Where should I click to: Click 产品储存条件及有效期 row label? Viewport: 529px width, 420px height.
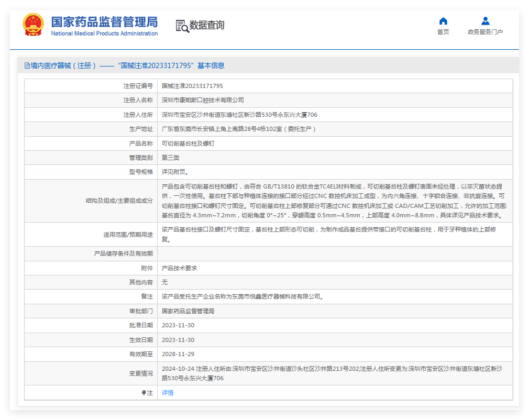click(124, 253)
